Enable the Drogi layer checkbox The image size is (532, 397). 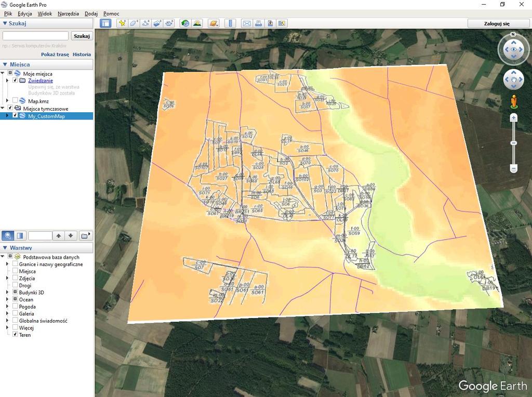15,285
